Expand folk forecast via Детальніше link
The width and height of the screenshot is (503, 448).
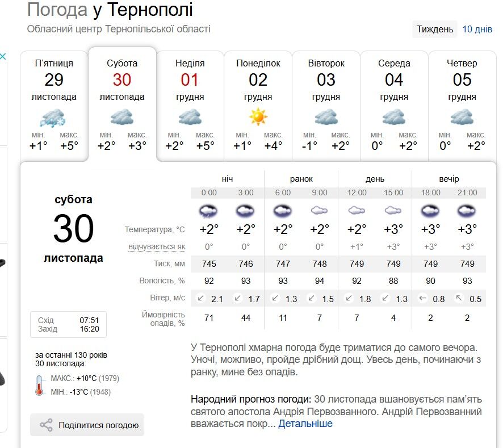[x=305, y=424]
